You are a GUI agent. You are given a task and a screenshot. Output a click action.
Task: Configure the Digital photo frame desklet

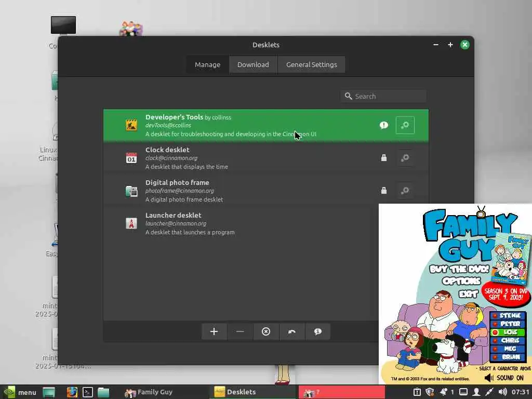(405, 191)
